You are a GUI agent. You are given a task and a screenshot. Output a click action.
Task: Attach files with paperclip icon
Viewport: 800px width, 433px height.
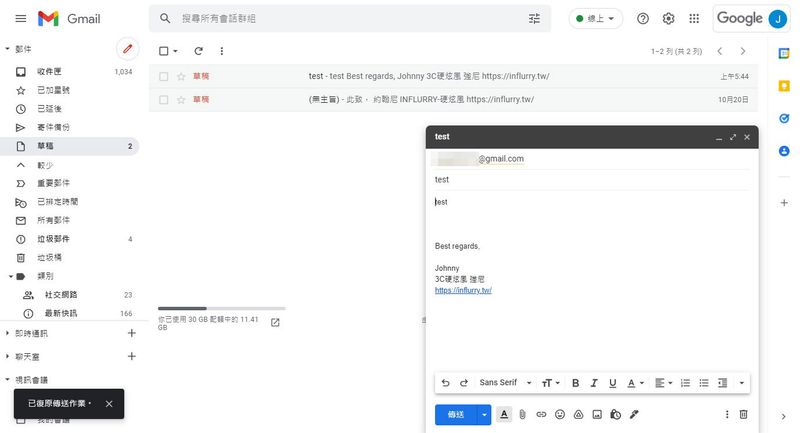[x=522, y=415]
